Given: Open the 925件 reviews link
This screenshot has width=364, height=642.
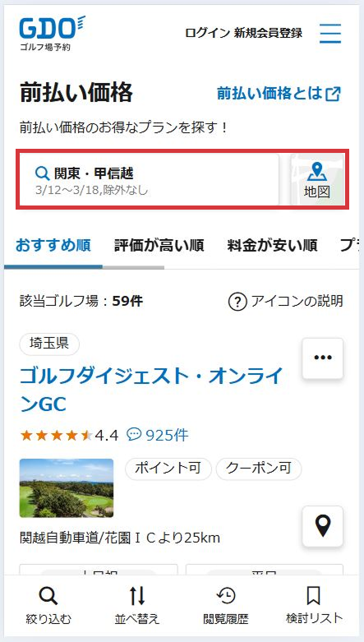Looking at the screenshot, I should (158, 435).
